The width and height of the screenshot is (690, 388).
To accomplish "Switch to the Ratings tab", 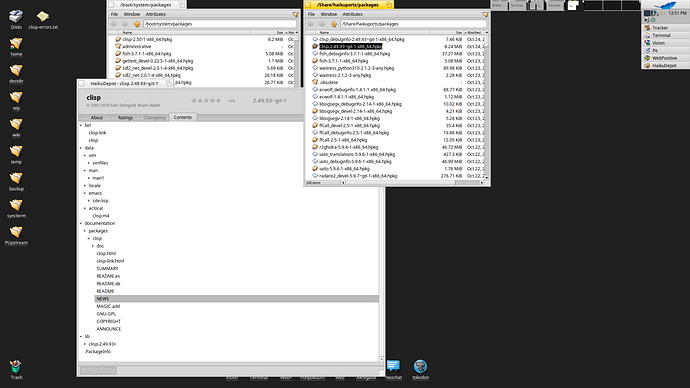I will (x=125, y=117).
